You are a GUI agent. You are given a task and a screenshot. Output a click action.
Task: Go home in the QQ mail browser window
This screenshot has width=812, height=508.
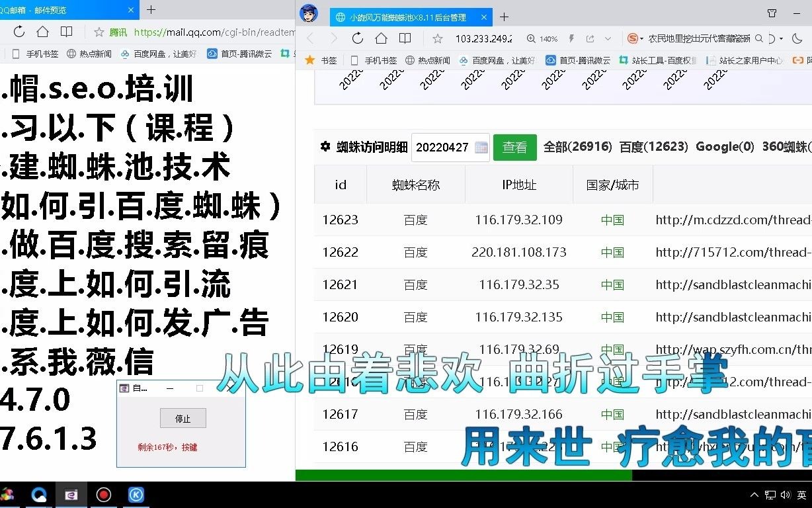click(x=42, y=32)
